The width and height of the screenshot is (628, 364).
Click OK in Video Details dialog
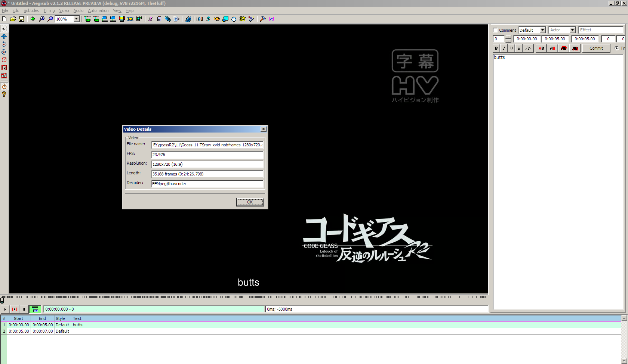[250, 202]
